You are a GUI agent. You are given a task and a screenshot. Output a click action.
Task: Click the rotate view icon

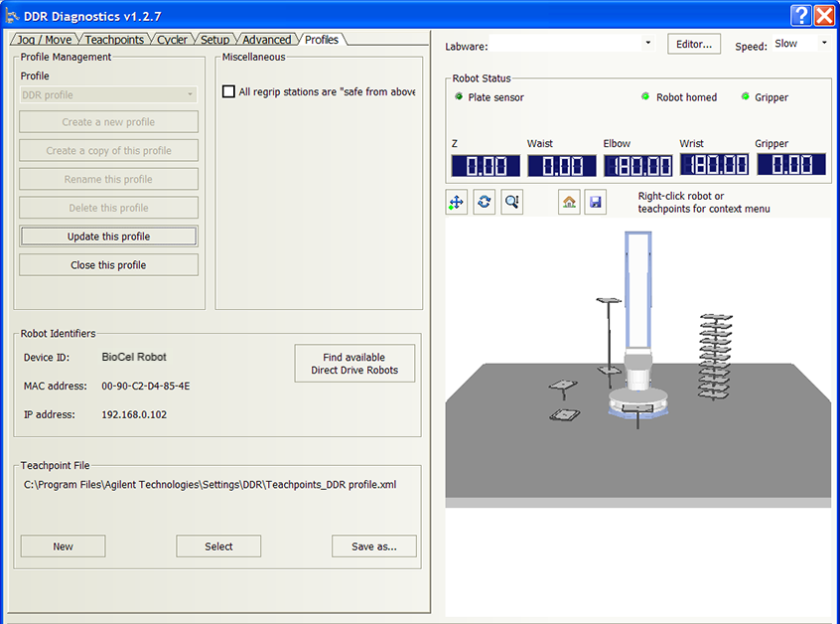click(484, 202)
